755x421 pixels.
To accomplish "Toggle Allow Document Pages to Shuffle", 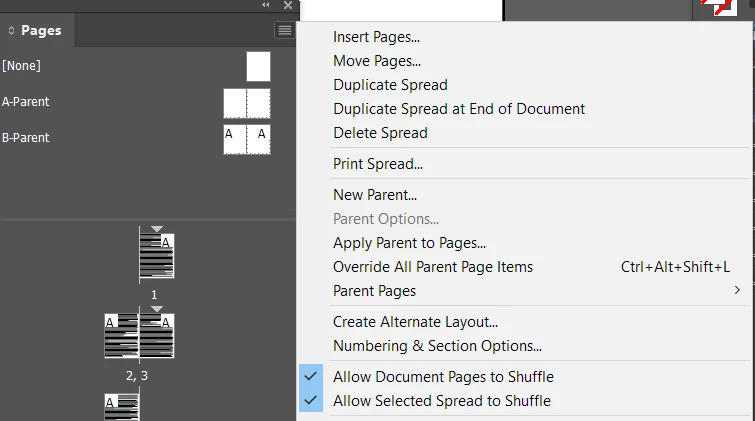I will pyautogui.click(x=443, y=377).
